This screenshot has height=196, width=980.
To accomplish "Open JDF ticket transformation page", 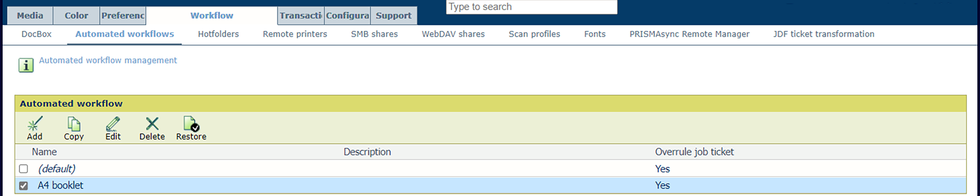I will click(824, 34).
